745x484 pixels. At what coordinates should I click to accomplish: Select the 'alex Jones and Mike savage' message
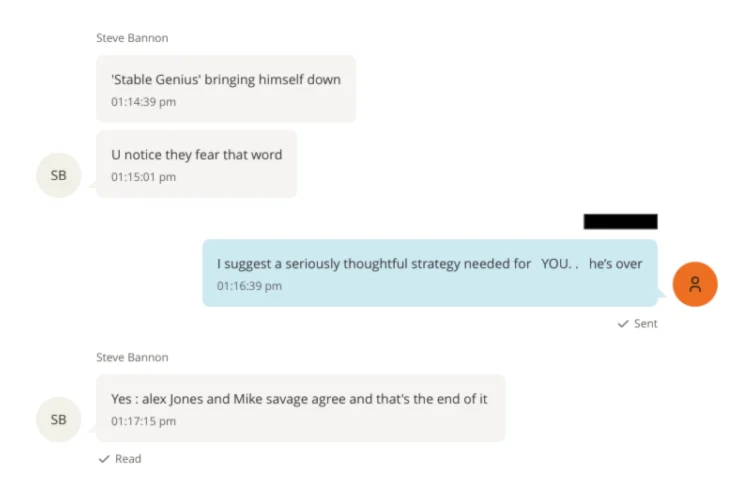[x=300, y=408]
